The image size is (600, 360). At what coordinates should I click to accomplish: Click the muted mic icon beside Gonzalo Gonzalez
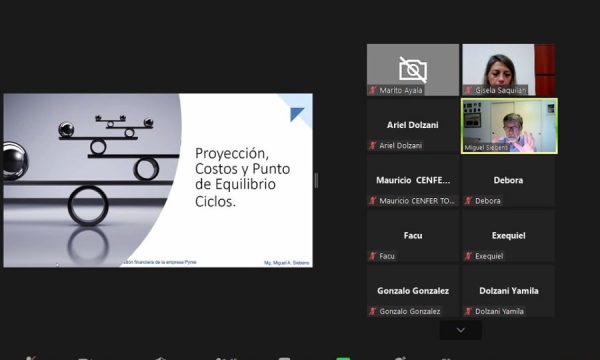pos(373,311)
